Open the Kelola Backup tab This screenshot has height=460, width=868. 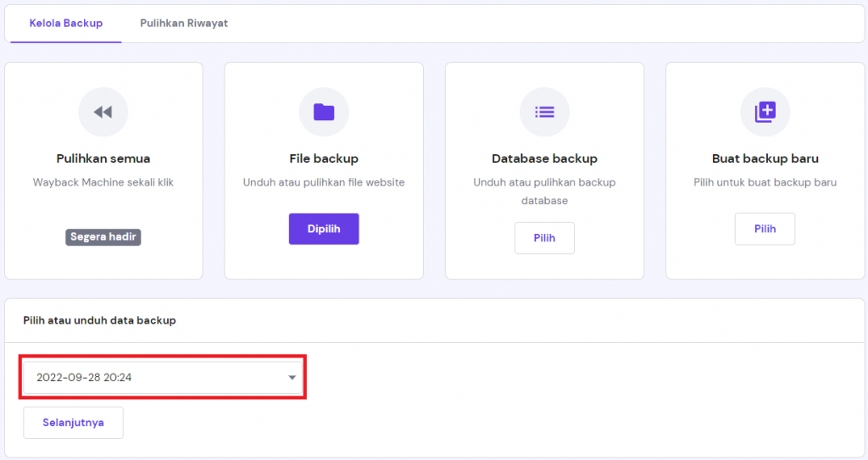[66, 24]
